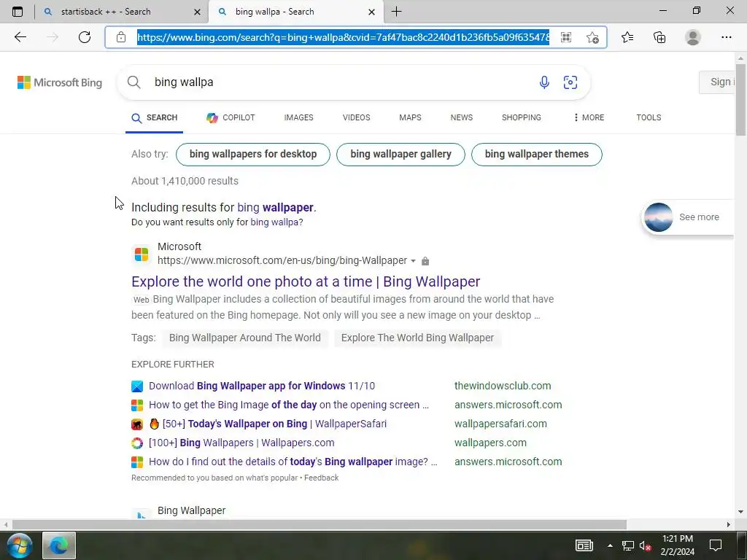Open a new tab with plus icon
This screenshot has height=560, width=747.
tap(396, 12)
